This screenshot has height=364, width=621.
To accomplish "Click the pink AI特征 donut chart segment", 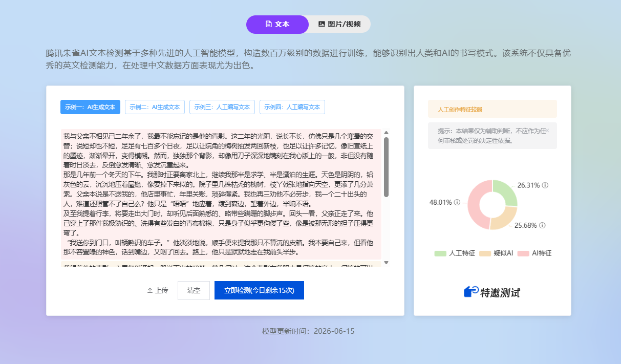I will point(476,205).
